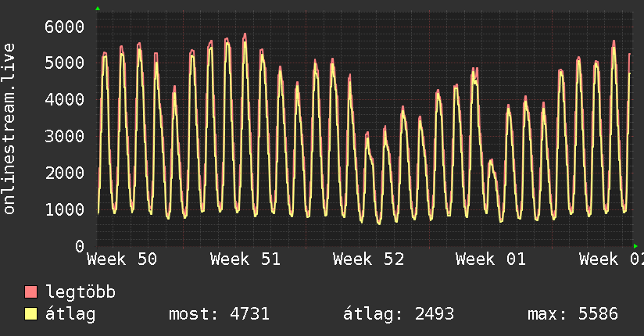This screenshot has height=336, width=644.
Task: Click the green arrow atop the vertical axis
Action: [98, 9]
